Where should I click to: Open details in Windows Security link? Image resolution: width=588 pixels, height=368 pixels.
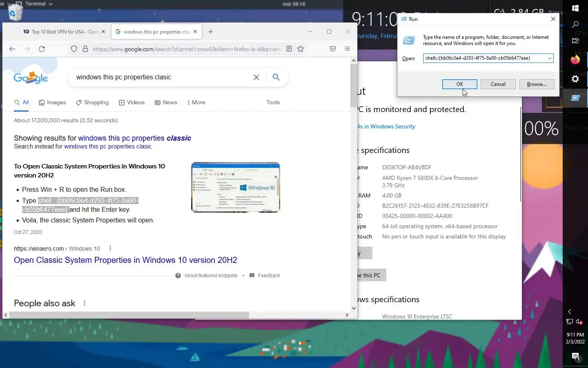pyautogui.click(x=386, y=126)
